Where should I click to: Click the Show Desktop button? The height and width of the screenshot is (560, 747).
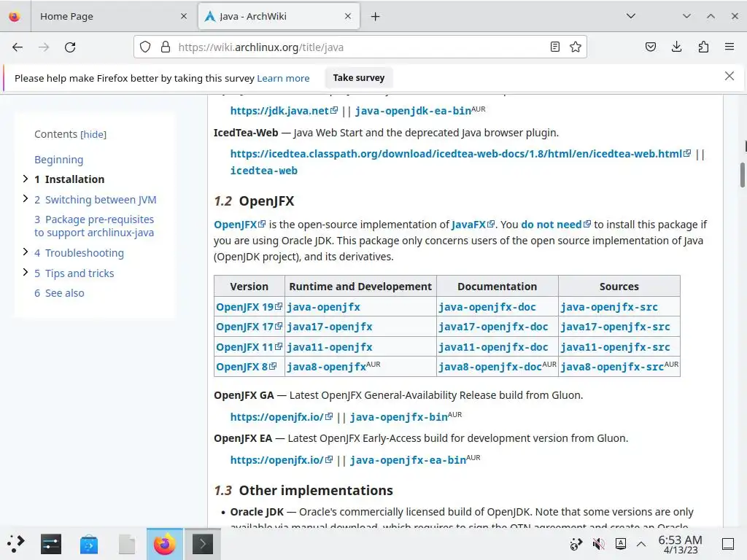click(728, 543)
